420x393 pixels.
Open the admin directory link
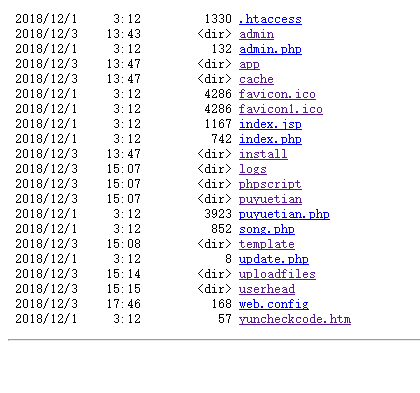[256, 34]
